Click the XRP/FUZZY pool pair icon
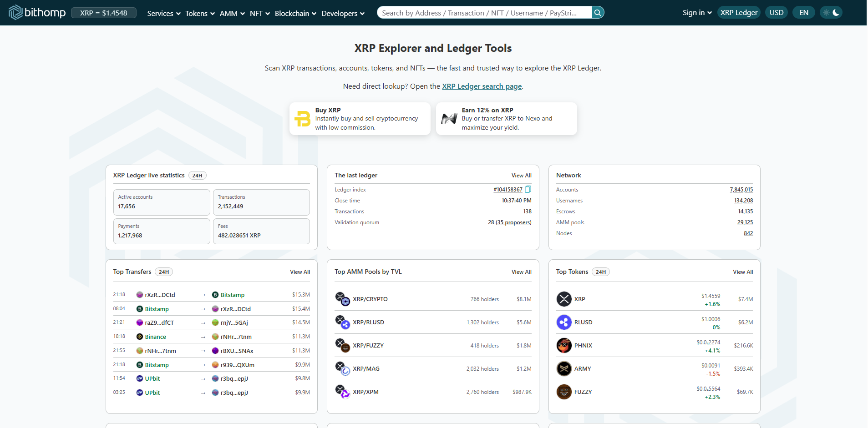The height and width of the screenshot is (428, 868). tap(343, 346)
